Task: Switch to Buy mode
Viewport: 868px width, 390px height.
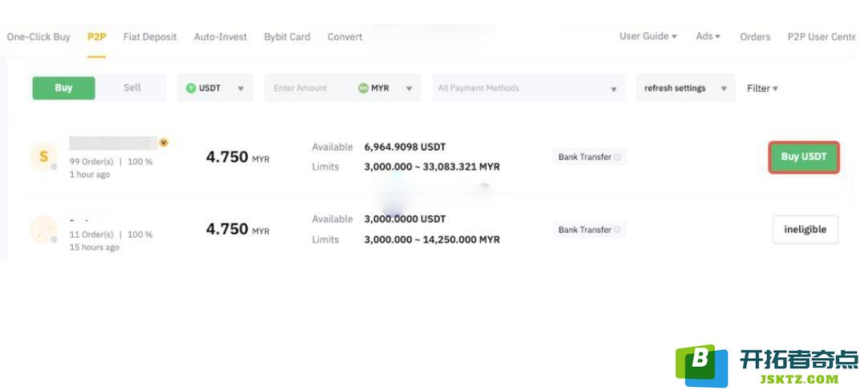Action: click(63, 88)
